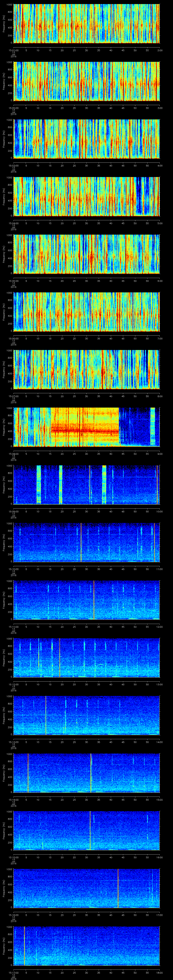Open the spectrogram panel starting at 15:03:00
The image size is (173, 980).
tap(86, 139)
